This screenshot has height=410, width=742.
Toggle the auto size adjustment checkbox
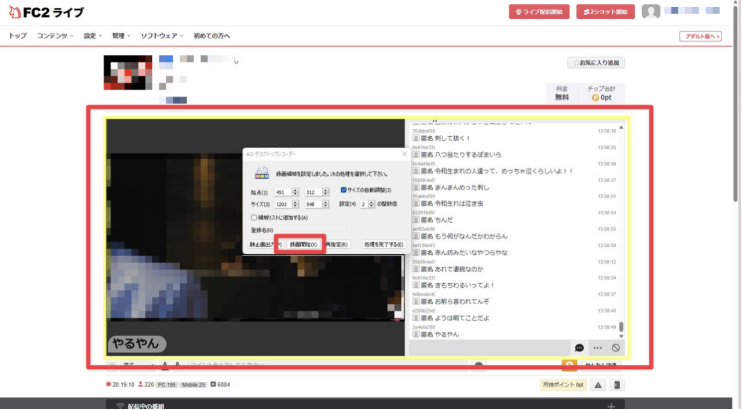tap(343, 189)
